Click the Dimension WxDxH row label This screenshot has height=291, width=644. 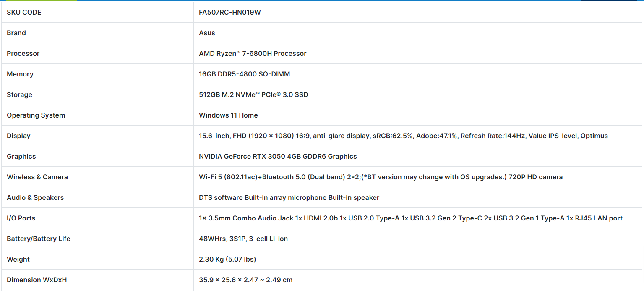tap(37, 280)
